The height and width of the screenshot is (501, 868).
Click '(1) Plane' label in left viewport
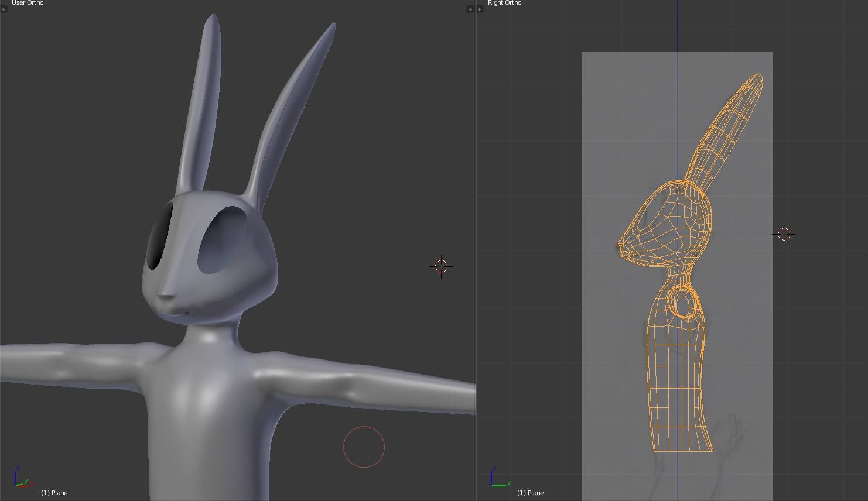click(x=54, y=493)
